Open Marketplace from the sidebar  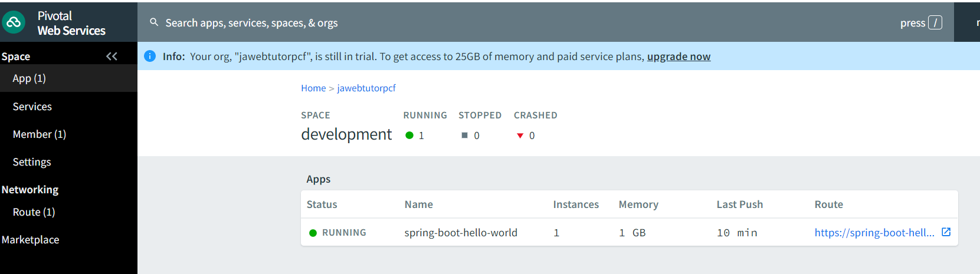point(31,240)
